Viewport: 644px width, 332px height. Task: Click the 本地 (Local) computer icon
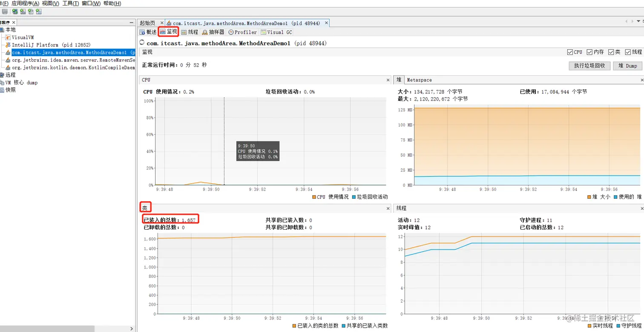point(2,30)
